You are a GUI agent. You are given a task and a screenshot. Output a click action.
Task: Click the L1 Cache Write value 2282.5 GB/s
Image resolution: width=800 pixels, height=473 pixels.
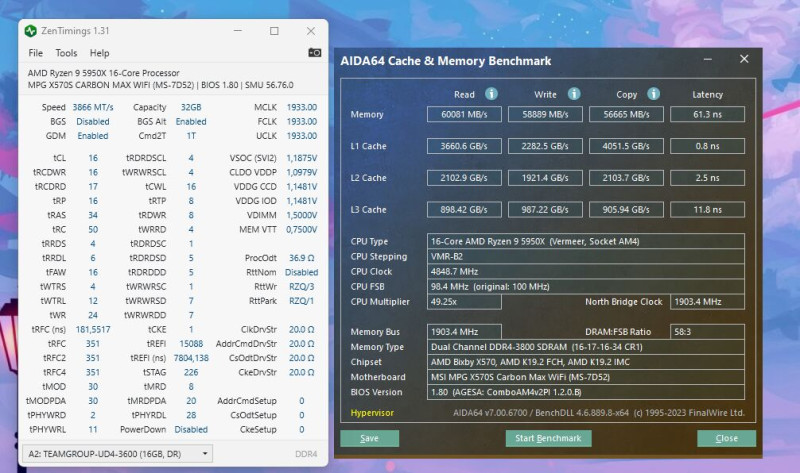coord(545,146)
